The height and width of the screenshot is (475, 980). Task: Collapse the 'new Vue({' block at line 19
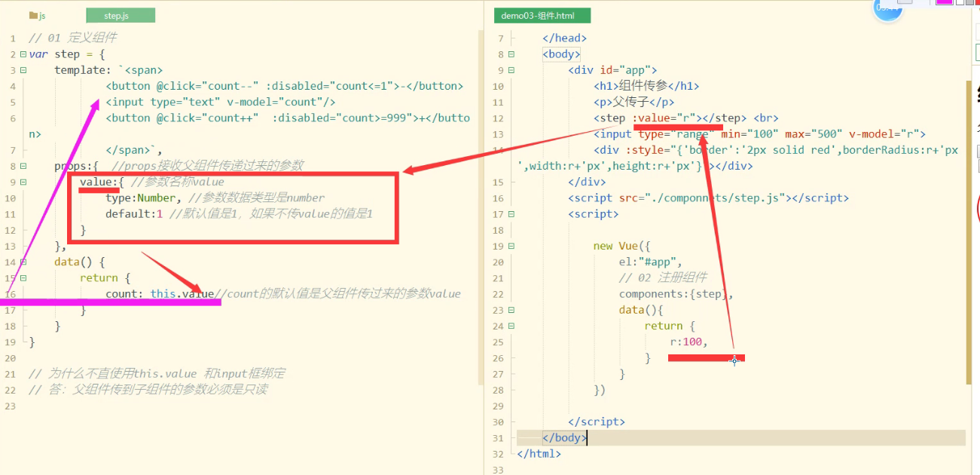click(x=511, y=246)
